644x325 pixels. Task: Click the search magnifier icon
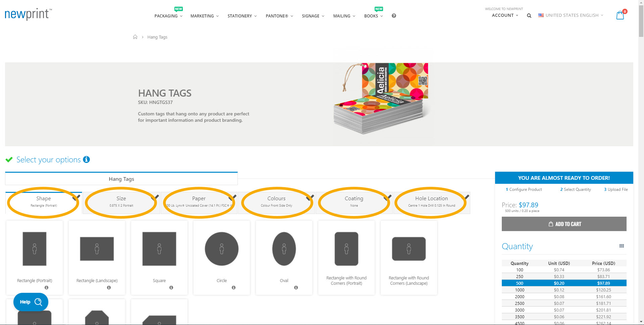[x=529, y=15]
